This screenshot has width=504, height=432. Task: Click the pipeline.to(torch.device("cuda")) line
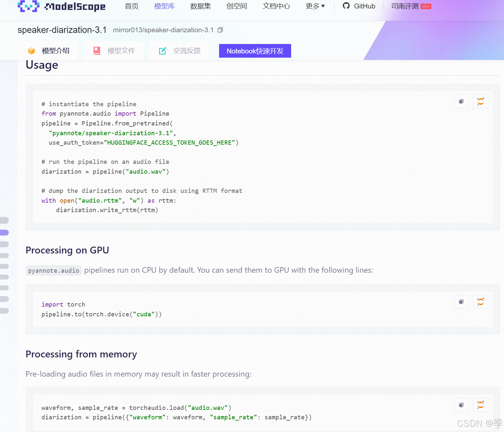pyautogui.click(x=101, y=314)
